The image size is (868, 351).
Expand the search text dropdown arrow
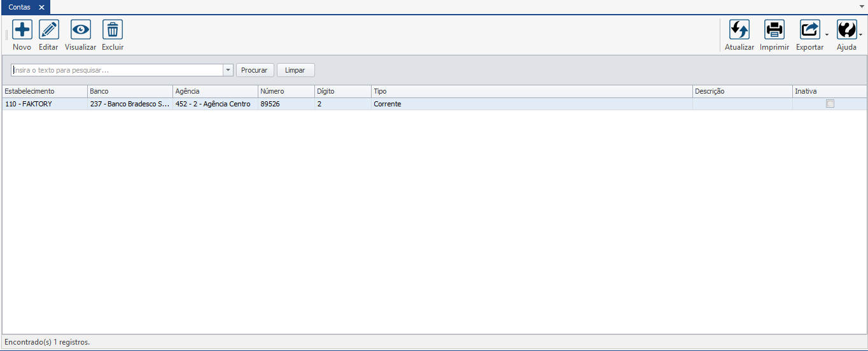pyautogui.click(x=228, y=70)
